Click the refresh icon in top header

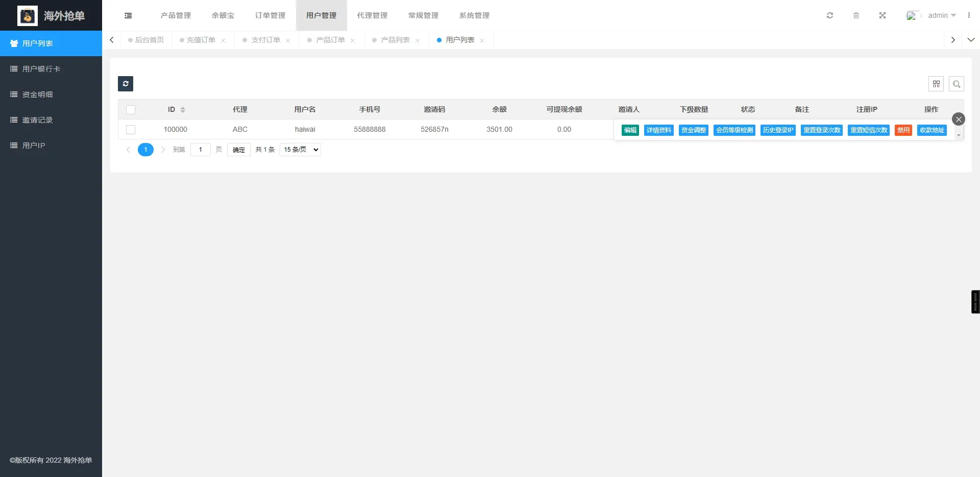(830, 15)
